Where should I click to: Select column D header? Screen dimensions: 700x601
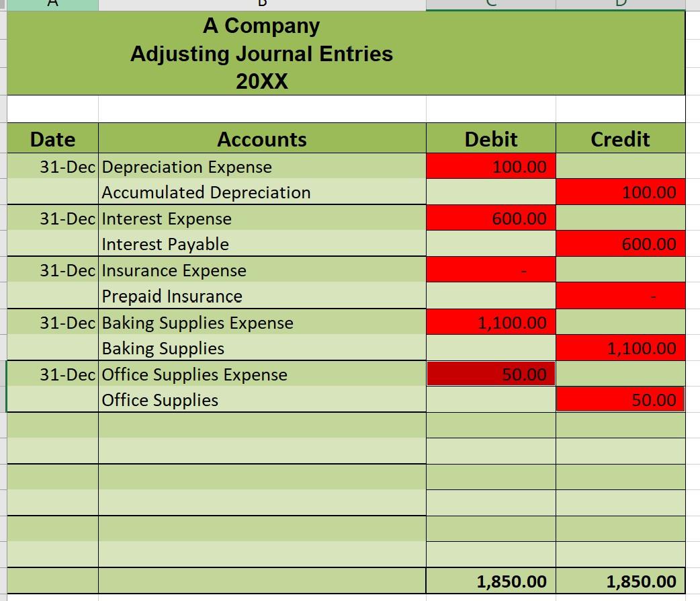(620, 3)
